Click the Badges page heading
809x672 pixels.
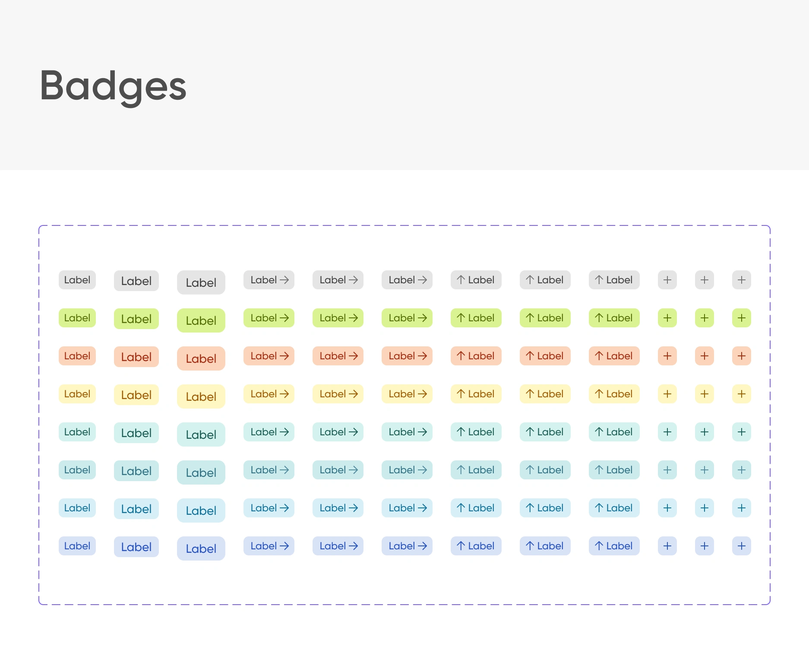113,86
